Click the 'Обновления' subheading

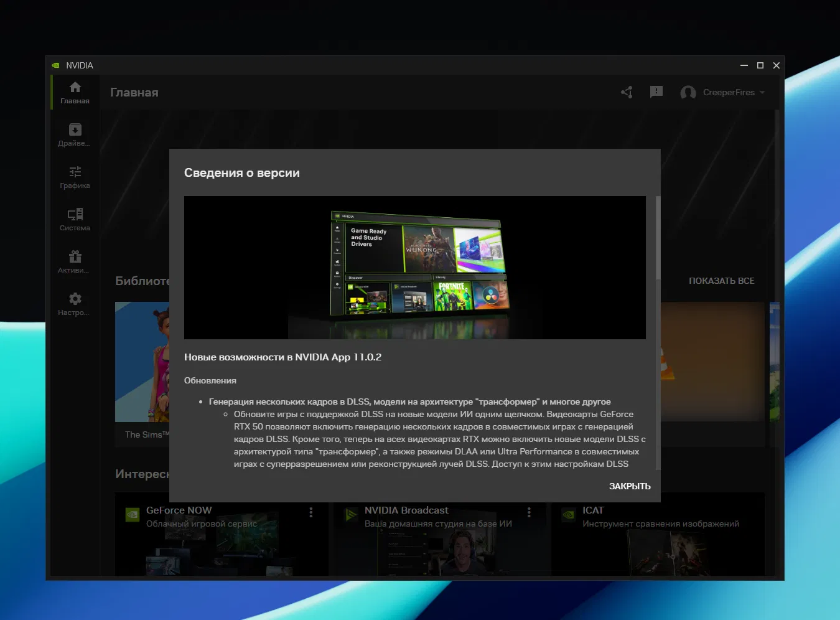click(x=210, y=380)
